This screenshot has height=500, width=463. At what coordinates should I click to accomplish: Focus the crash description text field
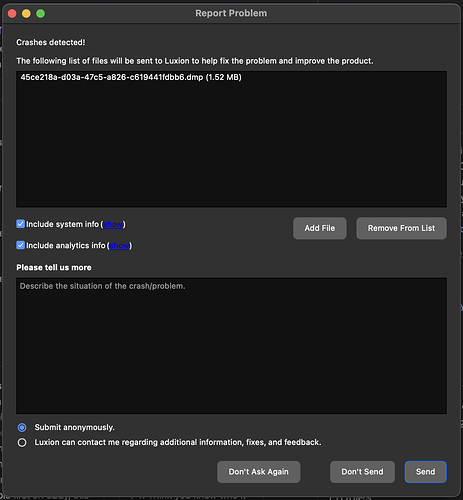pyautogui.click(x=231, y=346)
